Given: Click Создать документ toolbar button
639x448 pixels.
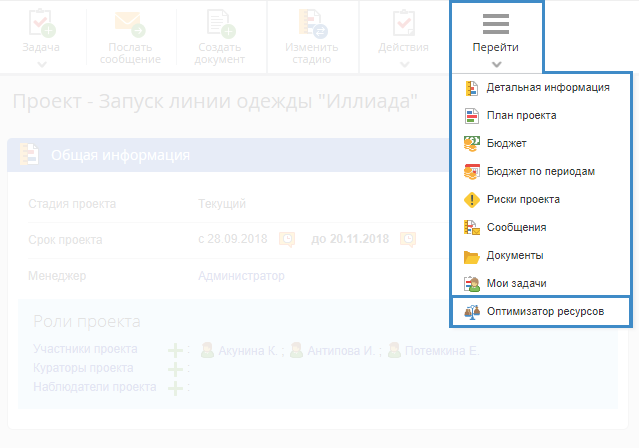Looking at the screenshot, I should pyautogui.click(x=221, y=36).
